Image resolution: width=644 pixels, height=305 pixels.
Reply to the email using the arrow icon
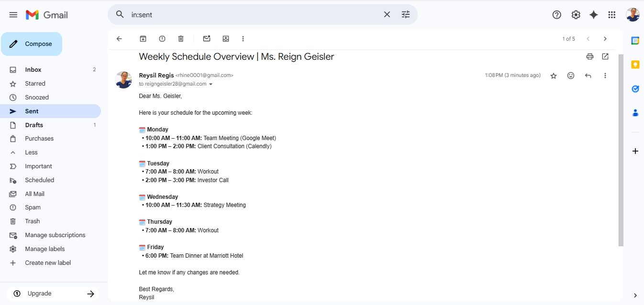(588, 76)
